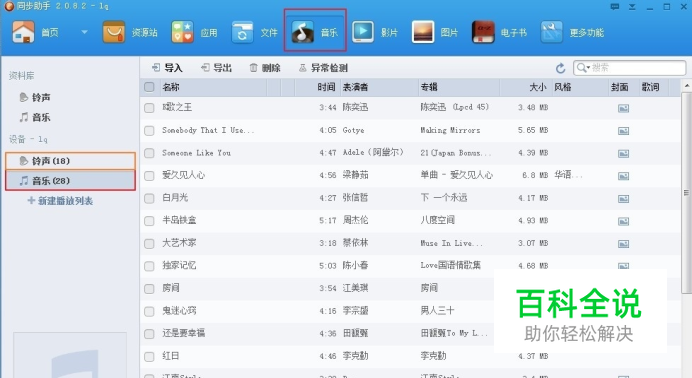Open the title bar dropdown menu arrow
Image resolution: width=692 pixels, height=378 pixels.
632,7
